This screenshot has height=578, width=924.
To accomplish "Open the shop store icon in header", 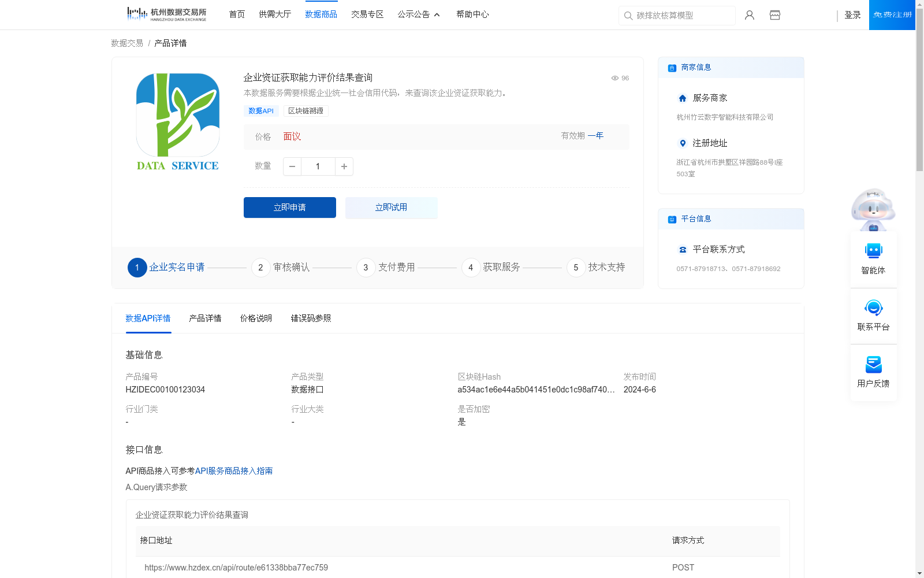I will pyautogui.click(x=775, y=15).
